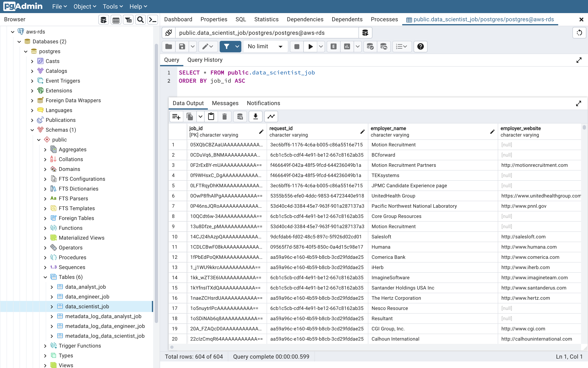588x368 pixels.
Task: Open the Object menu
Action: click(85, 7)
